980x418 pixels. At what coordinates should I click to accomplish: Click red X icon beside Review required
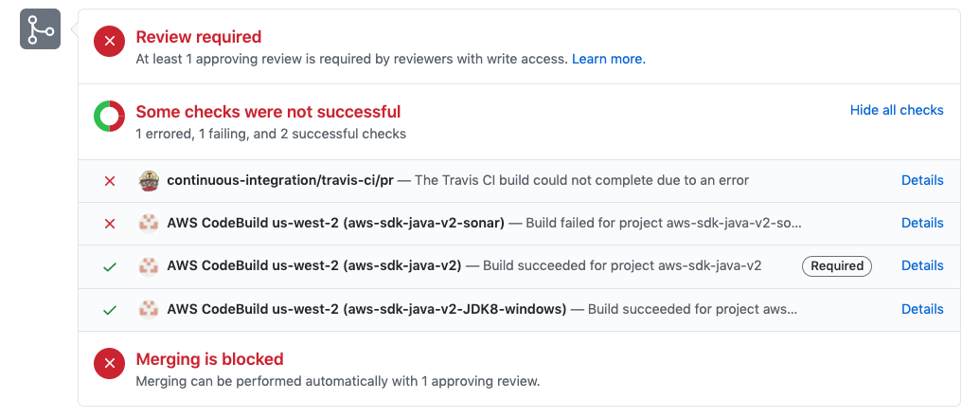coord(110,42)
